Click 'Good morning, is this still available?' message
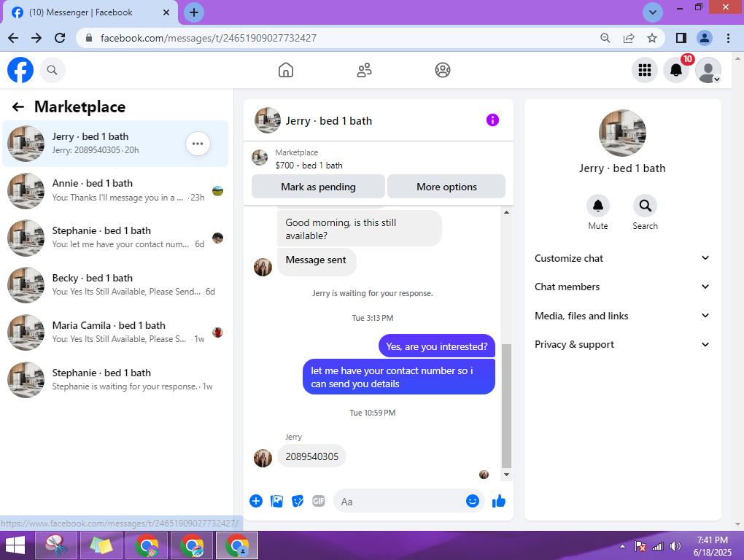This screenshot has width=744, height=560. [359, 229]
